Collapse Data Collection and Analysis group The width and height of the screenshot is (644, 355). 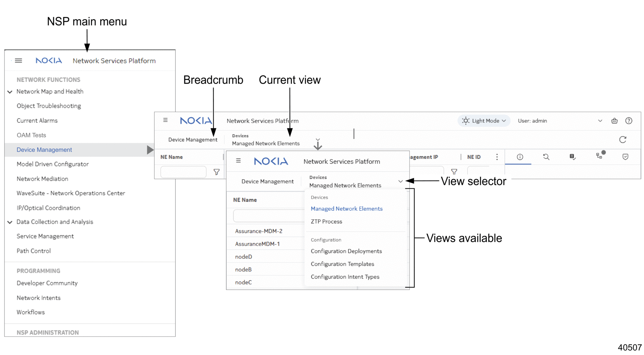tap(10, 222)
